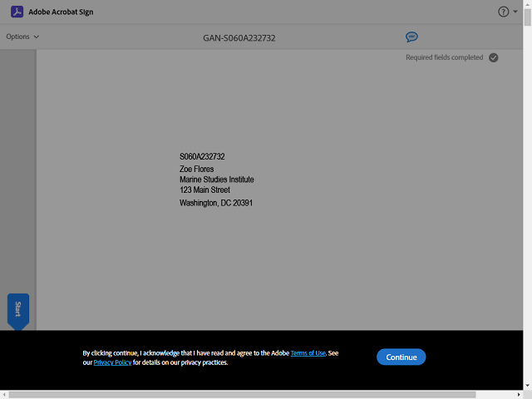Click the Washington, DC 20391 line
Screen dimensions: 532x399
216,203
